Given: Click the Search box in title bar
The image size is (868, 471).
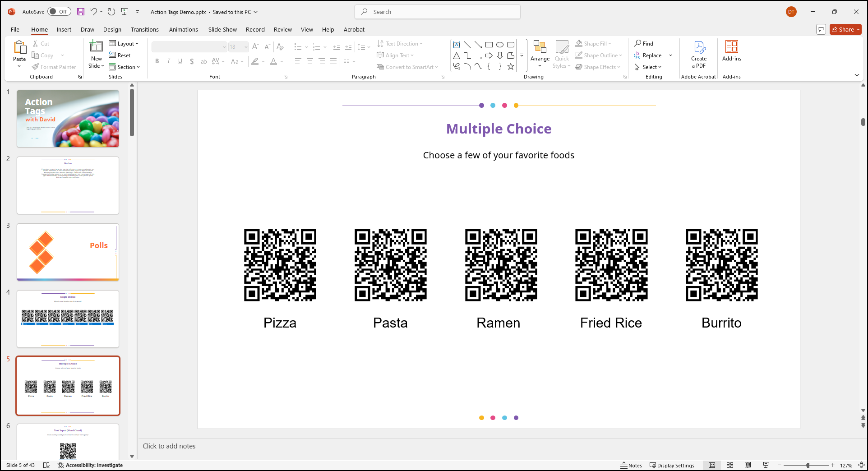Looking at the screenshot, I should [x=438, y=12].
